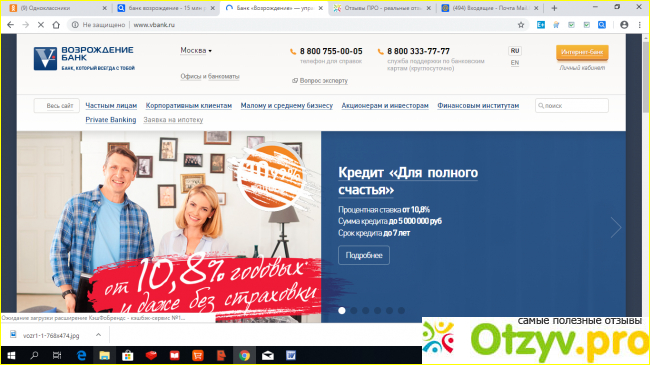Stop page loading in the browser toolbar
The image size is (650, 365).
pyautogui.click(x=41, y=25)
